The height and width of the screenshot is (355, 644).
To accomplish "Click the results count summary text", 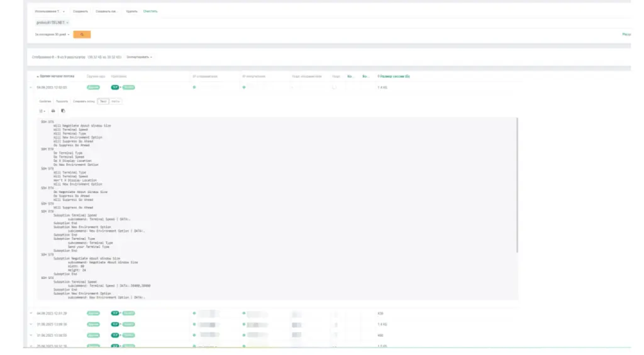I will pyautogui.click(x=76, y=57).
